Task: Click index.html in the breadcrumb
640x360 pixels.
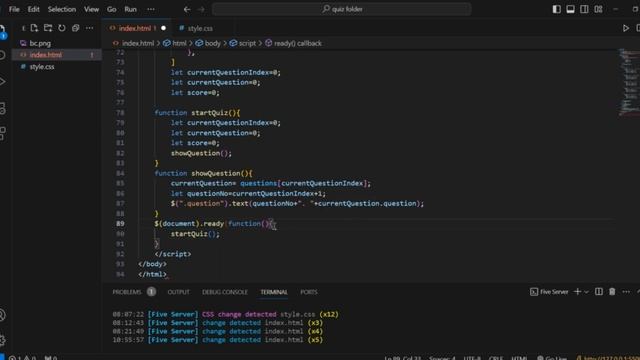Action: [138, 43]
